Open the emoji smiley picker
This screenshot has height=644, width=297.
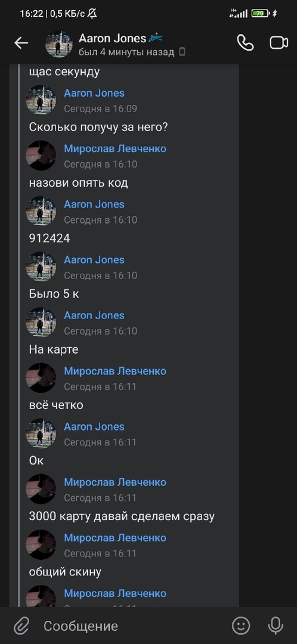[241, 626]
